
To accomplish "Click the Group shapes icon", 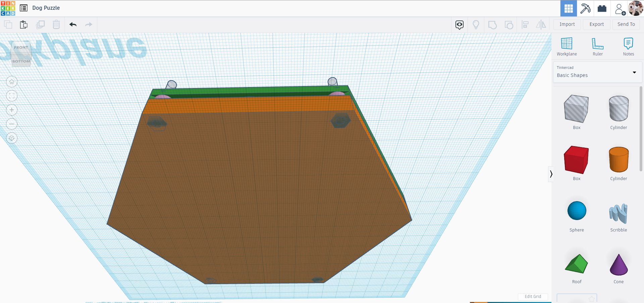I will [492, 25].
